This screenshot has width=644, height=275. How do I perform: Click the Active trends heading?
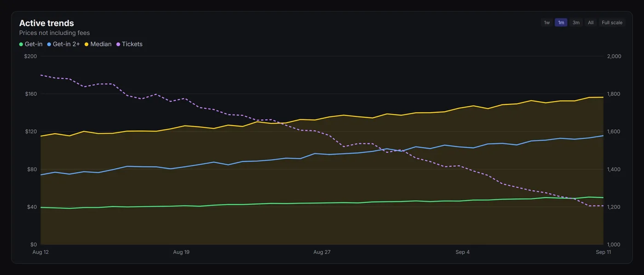[x=46, y=23]
